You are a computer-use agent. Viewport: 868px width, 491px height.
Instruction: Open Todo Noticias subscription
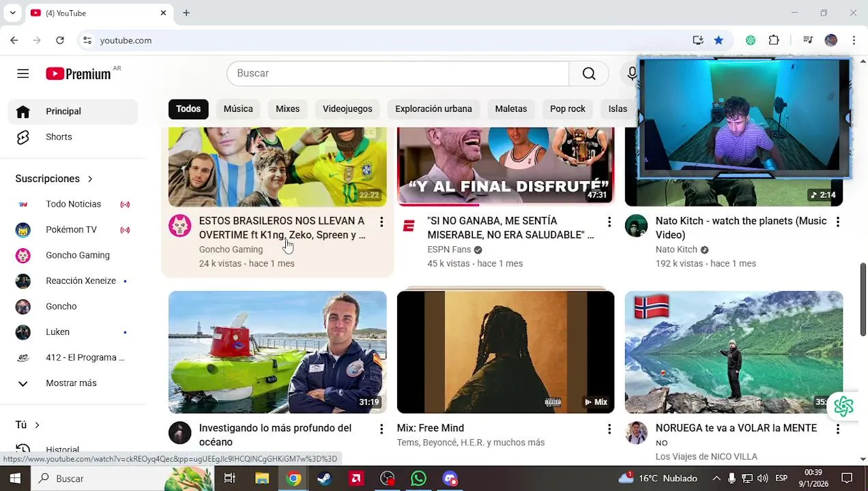coord(73,204)
